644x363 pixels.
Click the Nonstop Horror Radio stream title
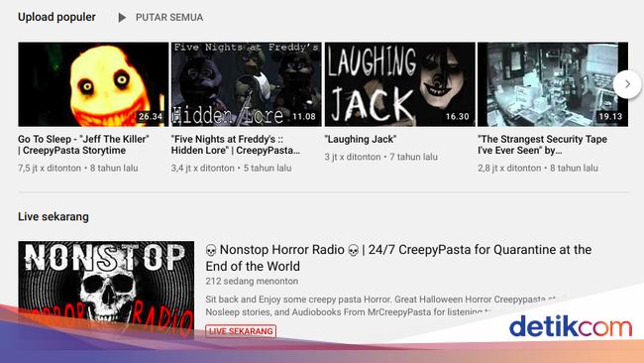click(398, 258)
